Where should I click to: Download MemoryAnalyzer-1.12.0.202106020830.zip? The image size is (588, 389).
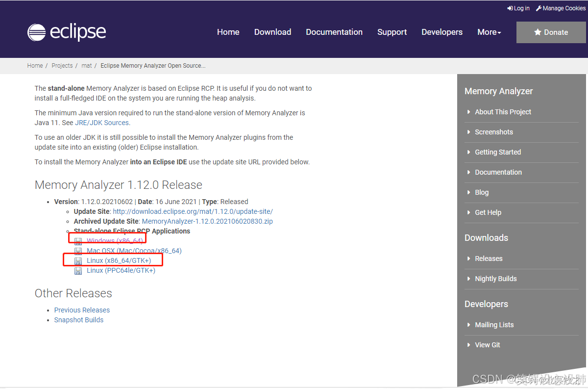pyautogui.click(x=207, y=221)
